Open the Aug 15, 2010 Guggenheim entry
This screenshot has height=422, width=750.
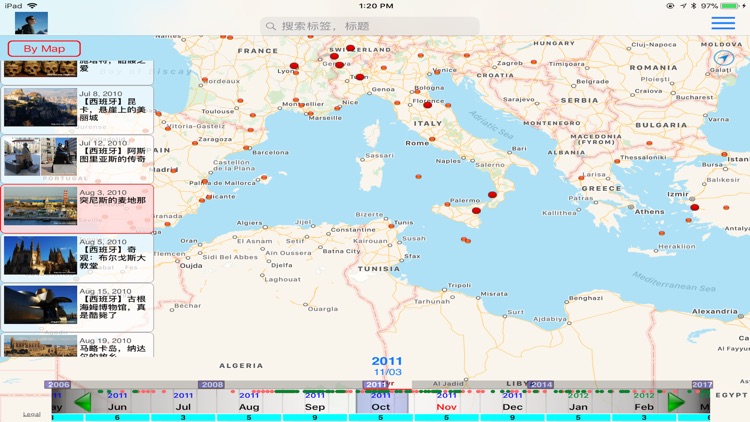[77, 306]
